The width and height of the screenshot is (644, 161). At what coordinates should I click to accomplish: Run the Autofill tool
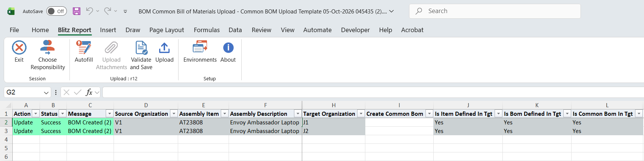[x=84, y=51]
